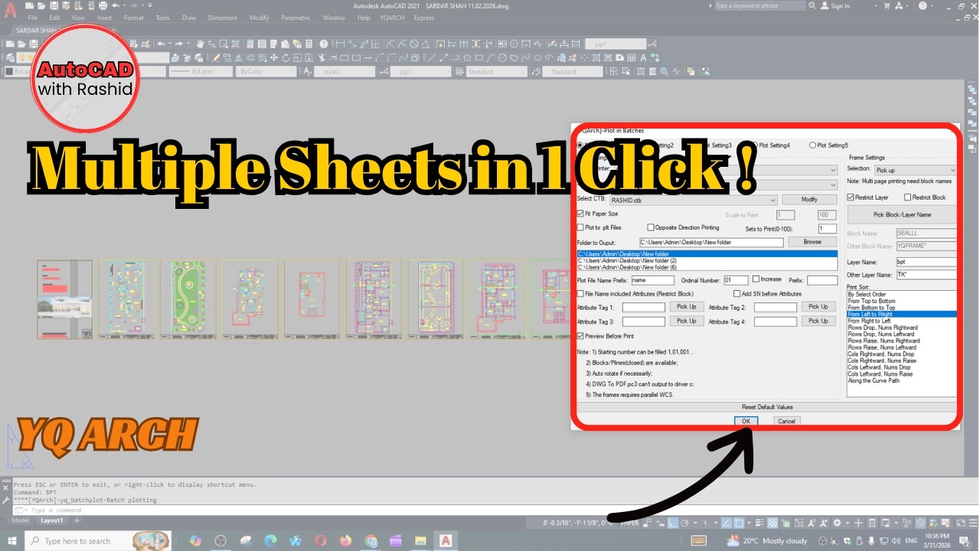
Task: Toggle the Restrict Layer checkbox
Action: pyautogui.click(x=851, y=197)
